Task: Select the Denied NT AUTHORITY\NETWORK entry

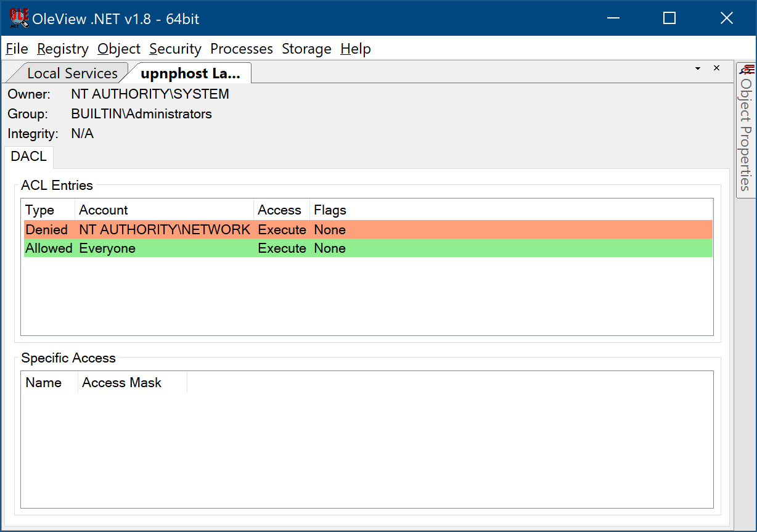Action: [x=165, y=230]
